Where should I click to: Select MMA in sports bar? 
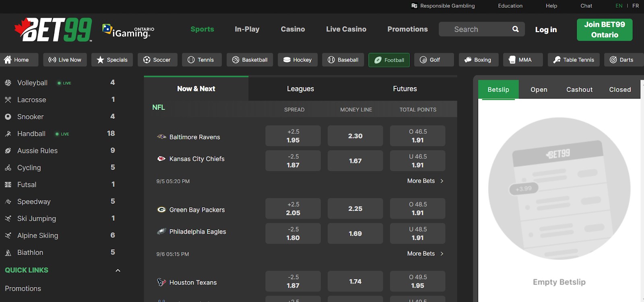click(523, 60)
